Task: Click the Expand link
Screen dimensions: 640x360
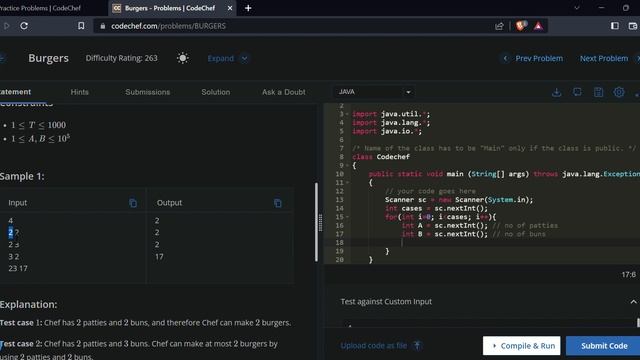Action: pyautogui.click(x=220, y=58)
